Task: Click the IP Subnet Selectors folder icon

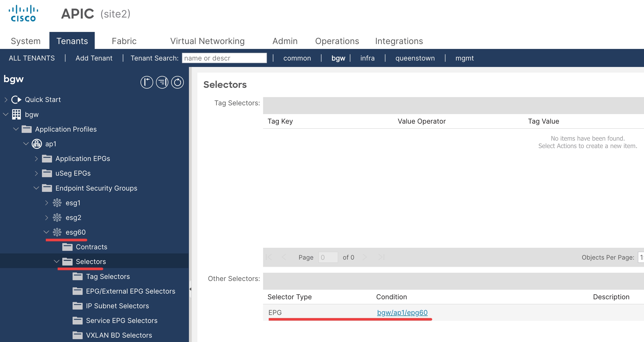Action: [77, 306]
